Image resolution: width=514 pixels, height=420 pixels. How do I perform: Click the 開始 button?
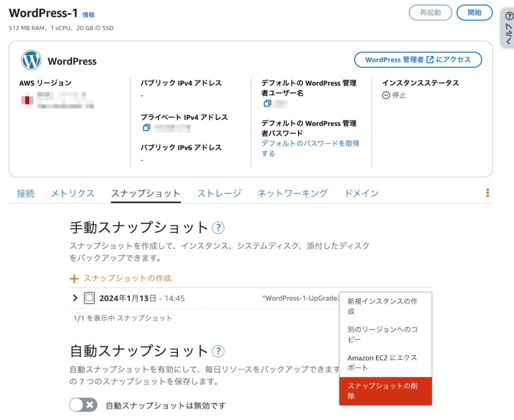pyautogui.click(x=474, y=13)
